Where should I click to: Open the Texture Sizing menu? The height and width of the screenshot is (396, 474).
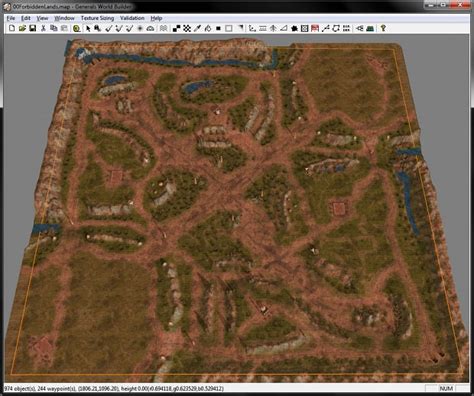point(97,18)
